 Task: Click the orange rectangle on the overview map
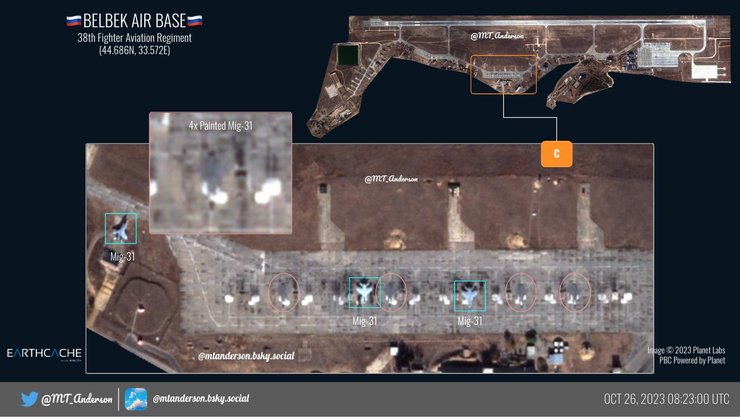click(502, 74)
